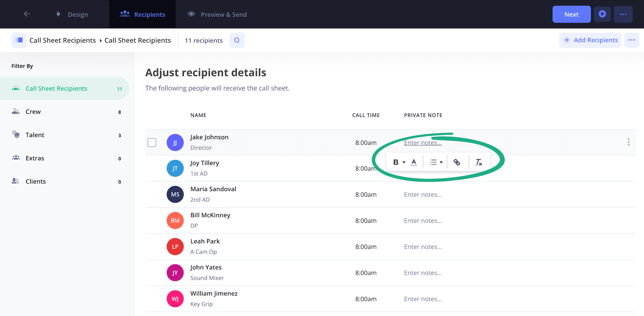Click the play preview icon button
The image size is (644, 316).
point(602,14)
